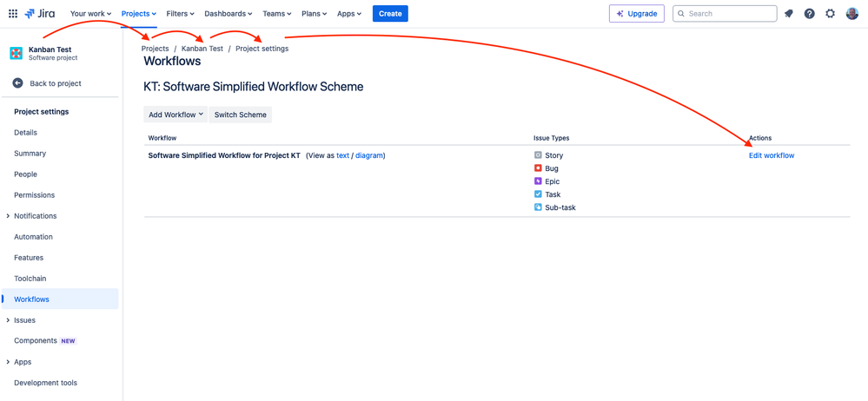Click the Project settings breadcrumb link
868x401 pixels.
pyautogui.click(x=262, y=49)
